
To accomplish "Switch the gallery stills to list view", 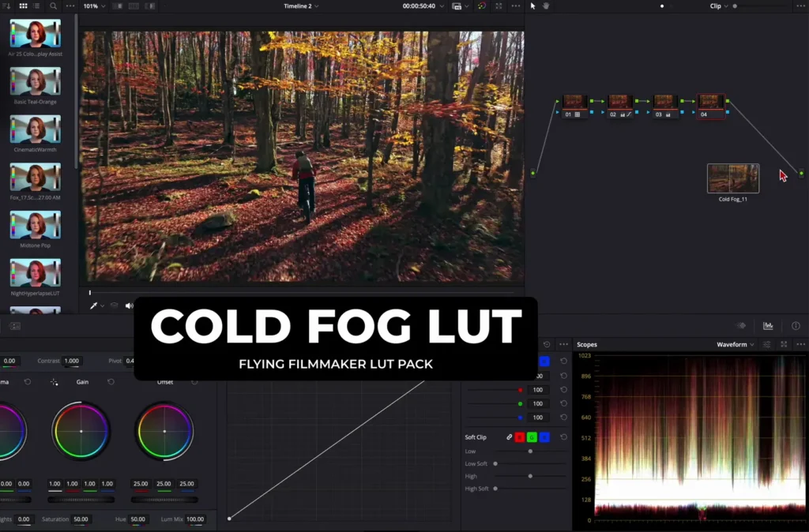I will (x=36, y=6).
